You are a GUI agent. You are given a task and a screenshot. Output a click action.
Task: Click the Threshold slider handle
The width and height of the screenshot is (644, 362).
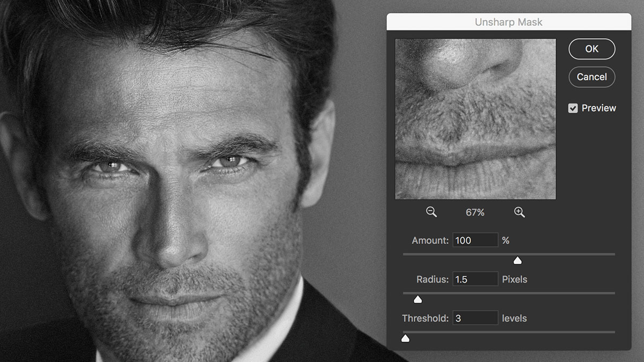click(x=405, y=338)
